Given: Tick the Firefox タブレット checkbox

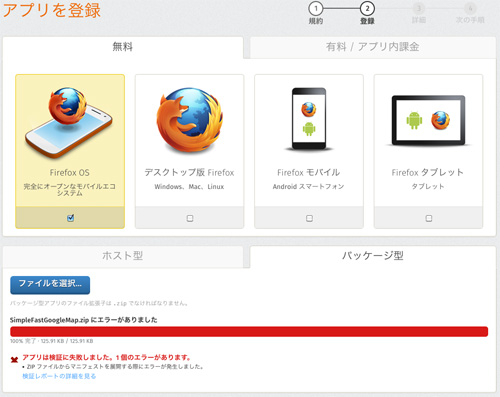Looking at the screenshot, I should coord(429,218).
